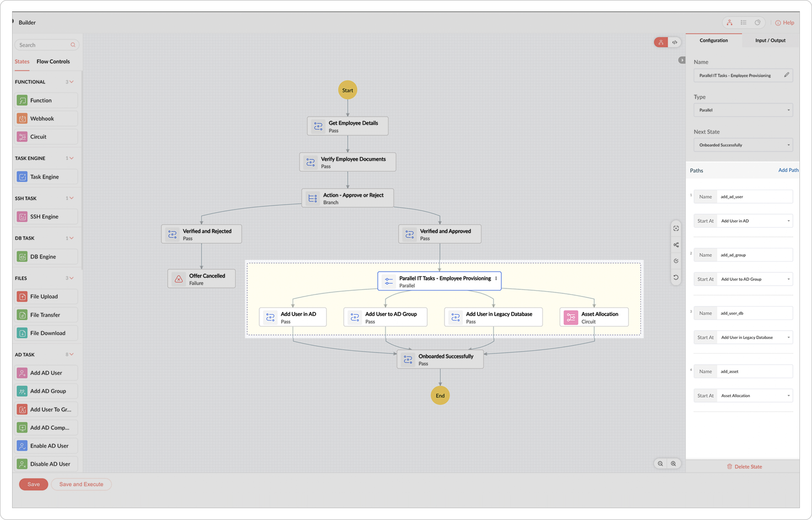Click the states Search field
The width and height of the screenshot is (812, 520).
(44, 45)
